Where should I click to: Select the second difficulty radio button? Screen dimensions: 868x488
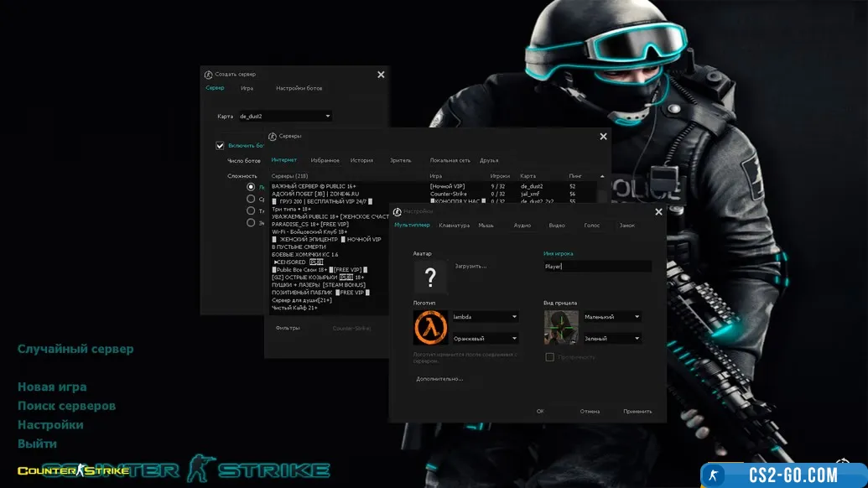coord(251,199)
